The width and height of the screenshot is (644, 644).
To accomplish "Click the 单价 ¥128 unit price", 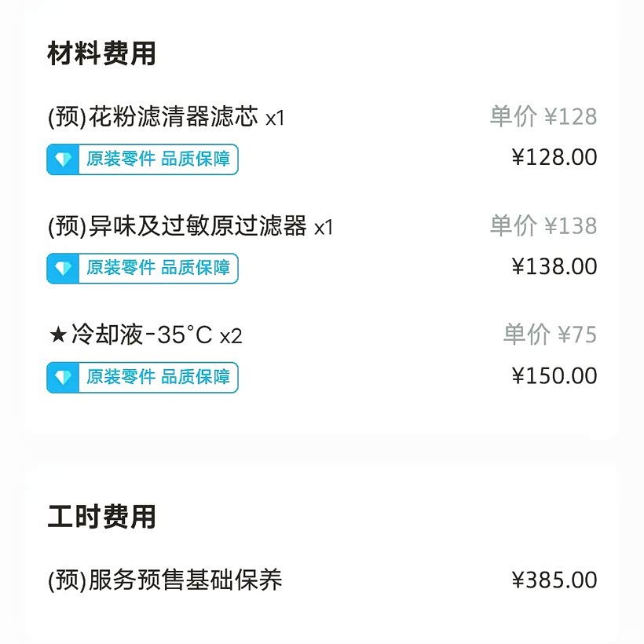I will click(x=543, y=117).
